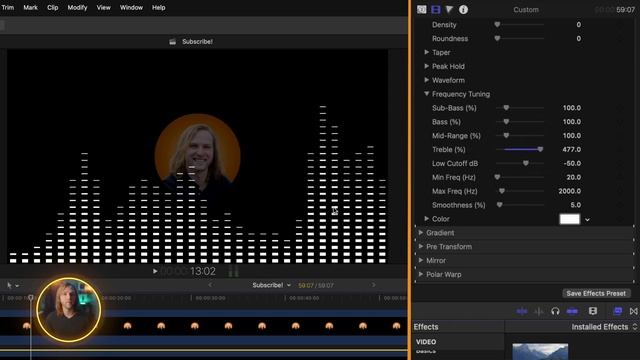The height and width of the screenshot is (360, 640).
Task: Expand the Polar Warp section
Action: point(421,274)
